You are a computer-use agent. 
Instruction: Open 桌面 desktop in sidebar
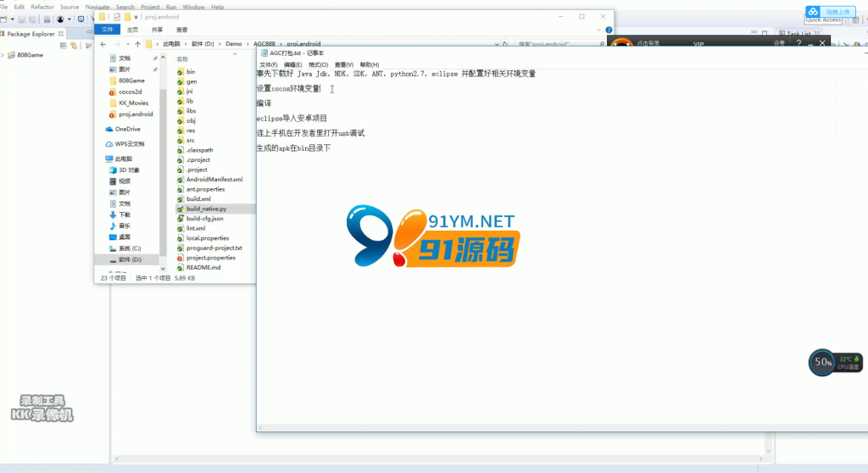click(124, 237)
